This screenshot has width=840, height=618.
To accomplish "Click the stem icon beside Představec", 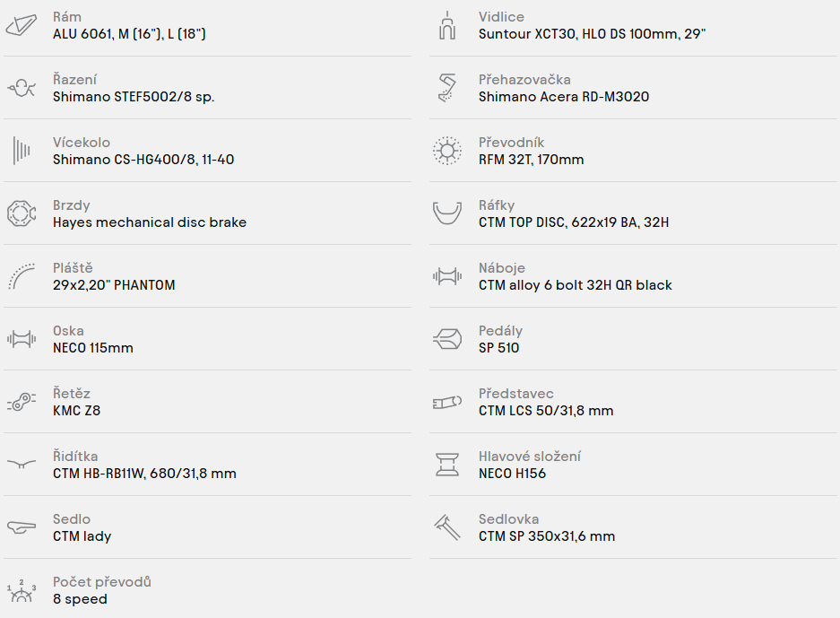I will click(x=447, y=402).
